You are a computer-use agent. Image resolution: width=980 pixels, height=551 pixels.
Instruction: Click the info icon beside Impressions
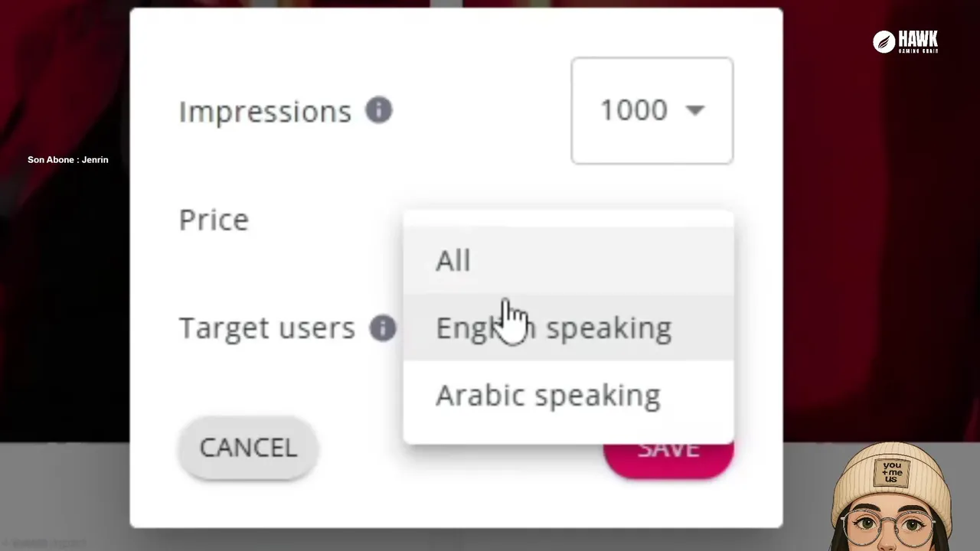click(x=378, y=110)
